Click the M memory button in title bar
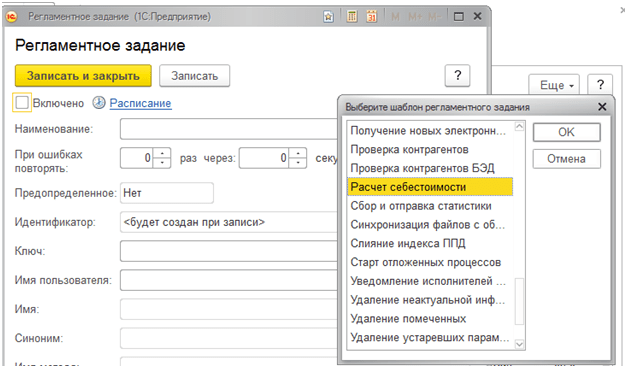Image resolution: width=627 pixels, height=368 pixels. [x=395, y=17]
